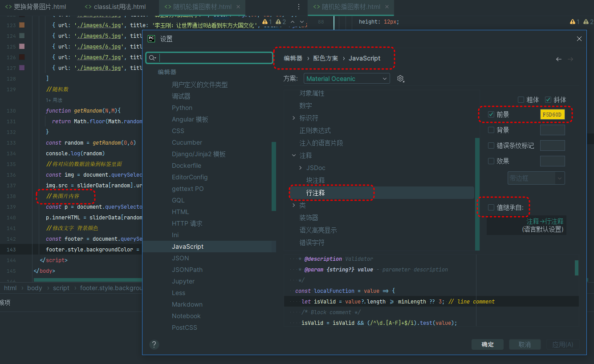Select 正则表达式 in the attributes tree
Viewport: 594px width, 364px height.
[x=315, y=130]
